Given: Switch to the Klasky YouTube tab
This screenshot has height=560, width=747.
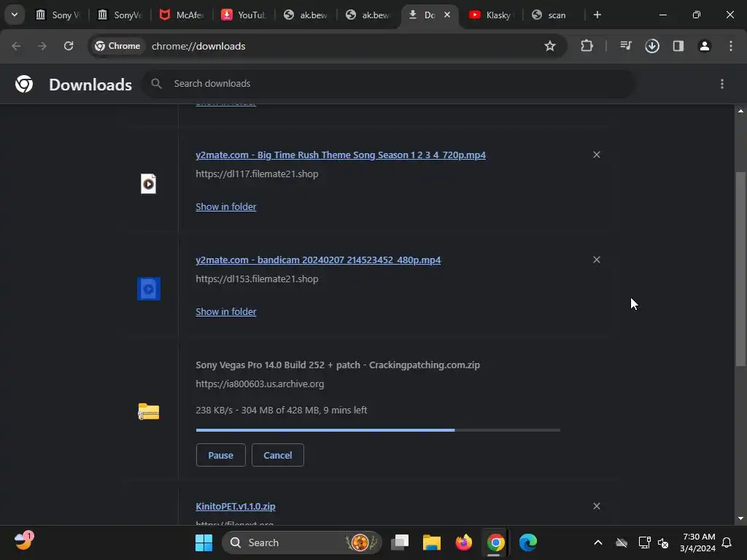Looking at the screenshot, I should point(492,15).
